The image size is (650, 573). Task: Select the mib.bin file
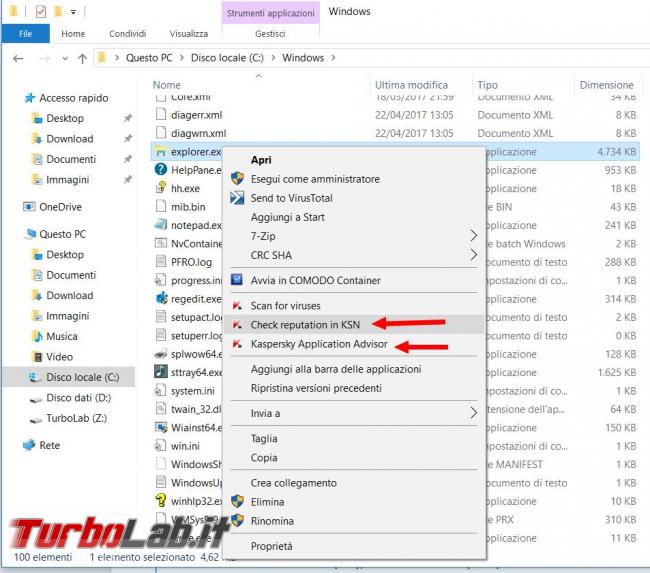[x=188, y=206]
